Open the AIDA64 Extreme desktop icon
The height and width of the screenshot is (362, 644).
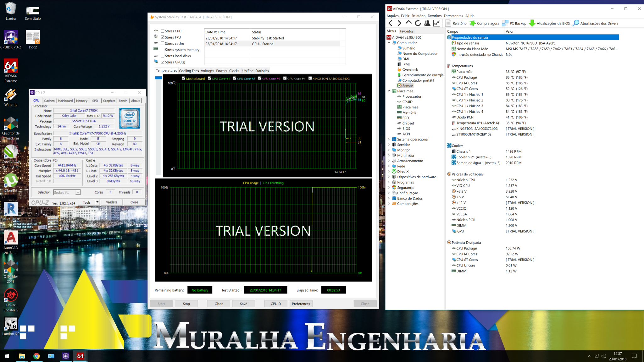click(x=11, y=71)
